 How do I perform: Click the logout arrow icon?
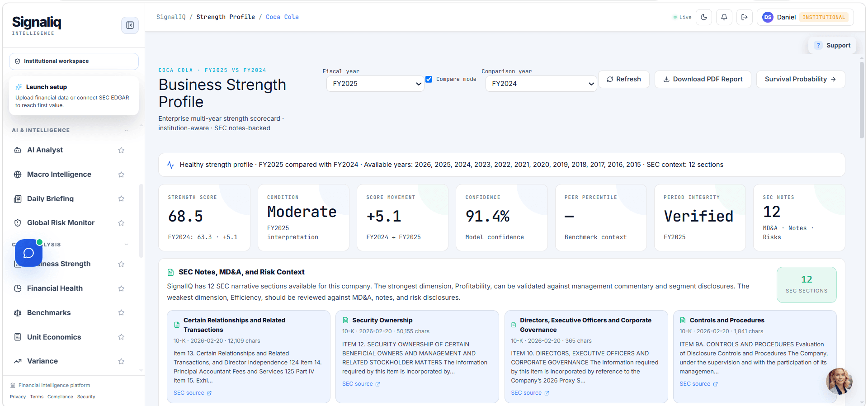pos(745,17)
